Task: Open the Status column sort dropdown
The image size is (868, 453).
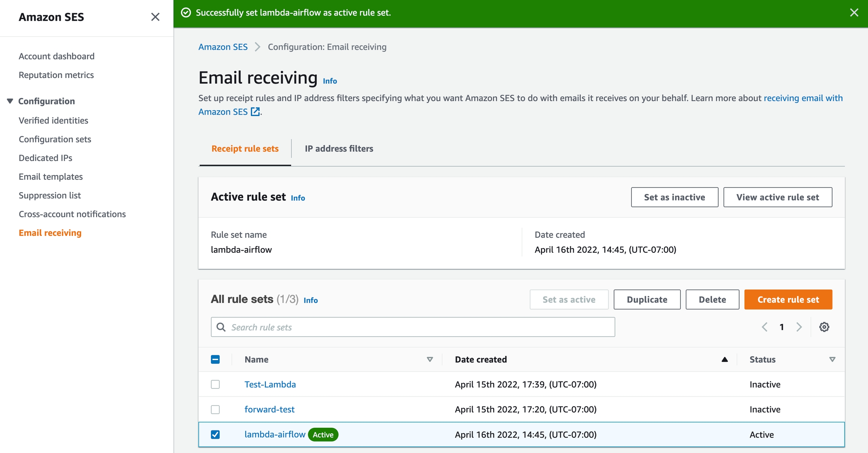Action: (832, 360)
